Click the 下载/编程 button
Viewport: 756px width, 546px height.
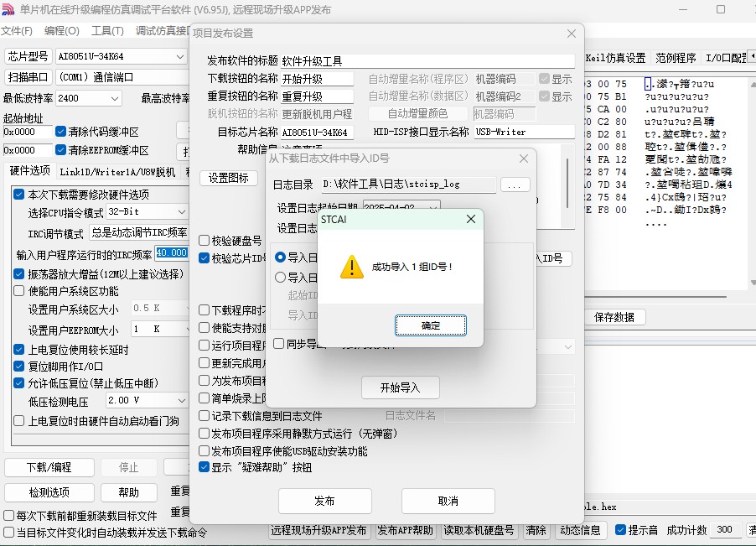[49, 467]
